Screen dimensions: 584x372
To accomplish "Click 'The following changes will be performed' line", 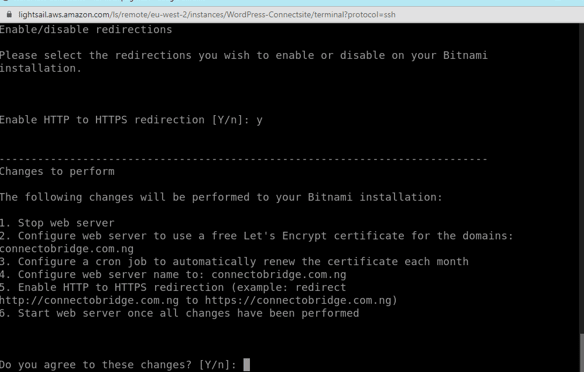I will (x=221, y=197).
